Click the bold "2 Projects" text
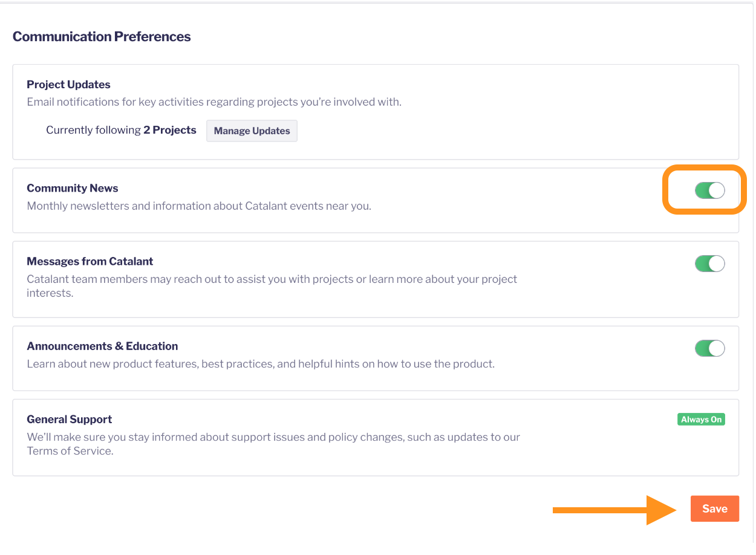The image size is (756, 555). [x=170, y=130]
